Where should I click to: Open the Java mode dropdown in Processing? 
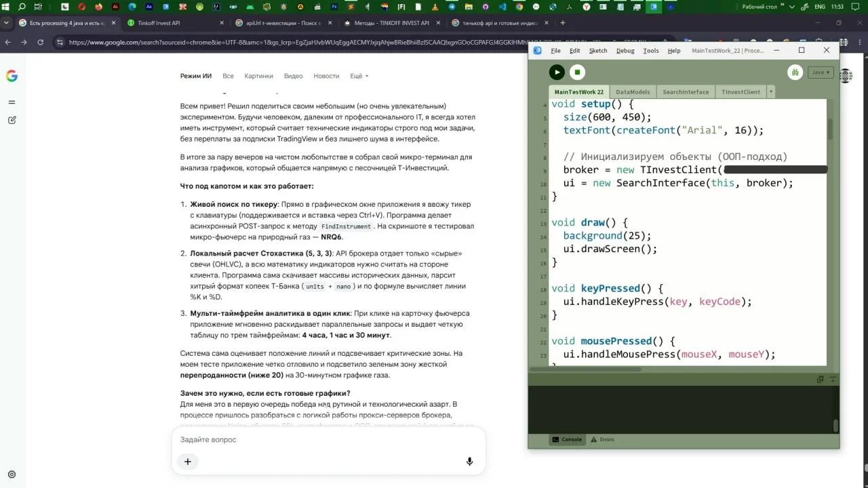pos(820,72)
